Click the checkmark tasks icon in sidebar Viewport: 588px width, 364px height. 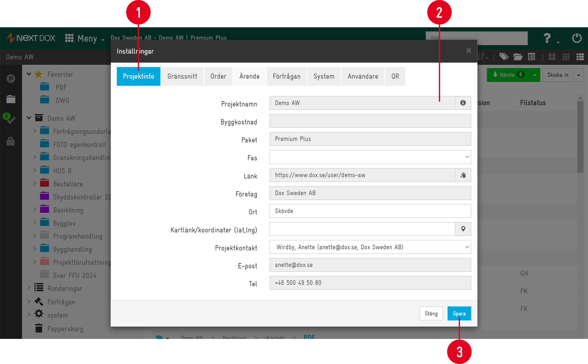(11, 120)
